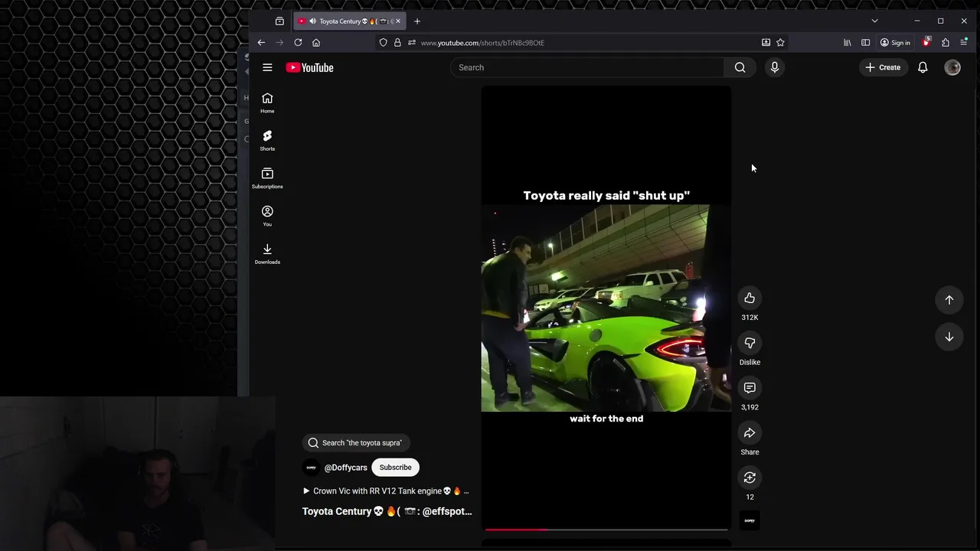980x551 pixels.
Task: Select the Toyota Century browser tab
Action: (350, 21)
